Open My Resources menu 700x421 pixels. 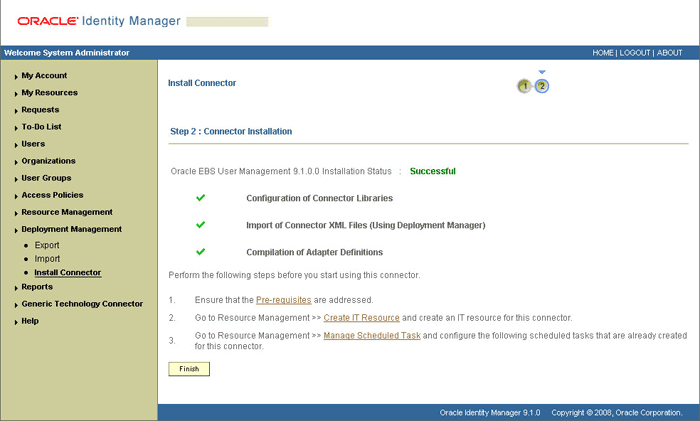pyautogui.click(x=50, y=92)
